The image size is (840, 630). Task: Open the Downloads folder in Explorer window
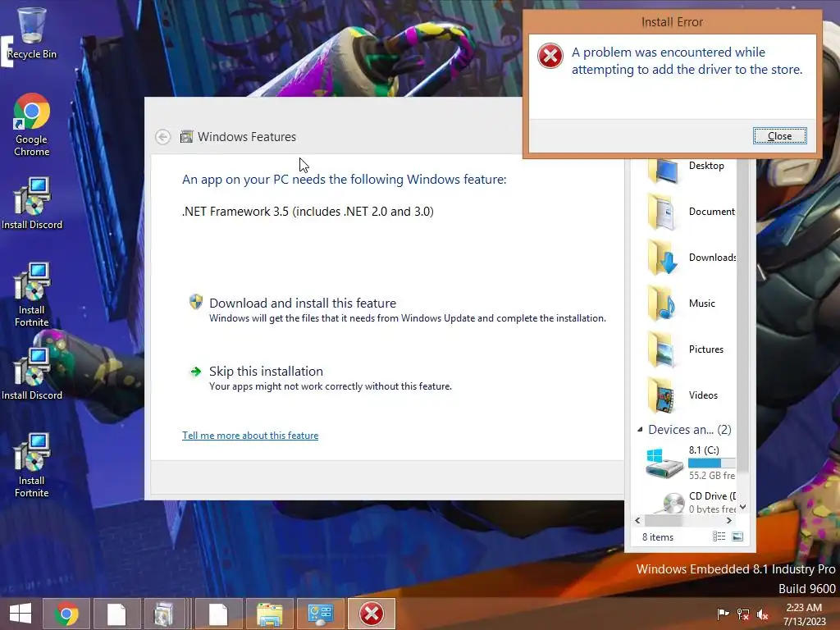tap(690, 258)
